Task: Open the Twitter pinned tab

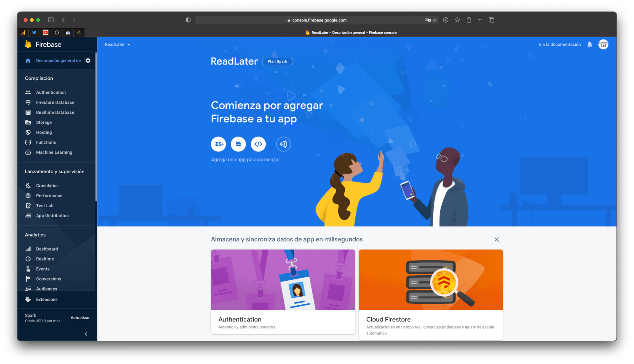Action: 34,32
